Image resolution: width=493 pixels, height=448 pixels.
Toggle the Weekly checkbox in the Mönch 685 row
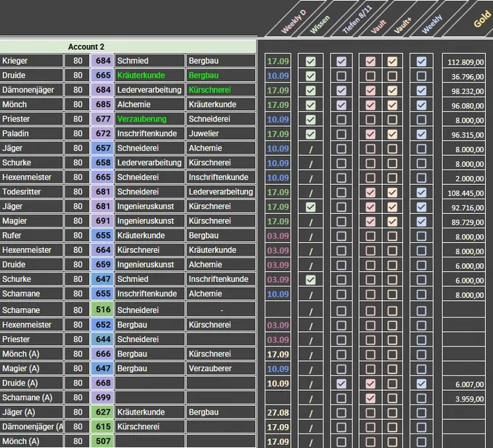(x=421, y=105)
